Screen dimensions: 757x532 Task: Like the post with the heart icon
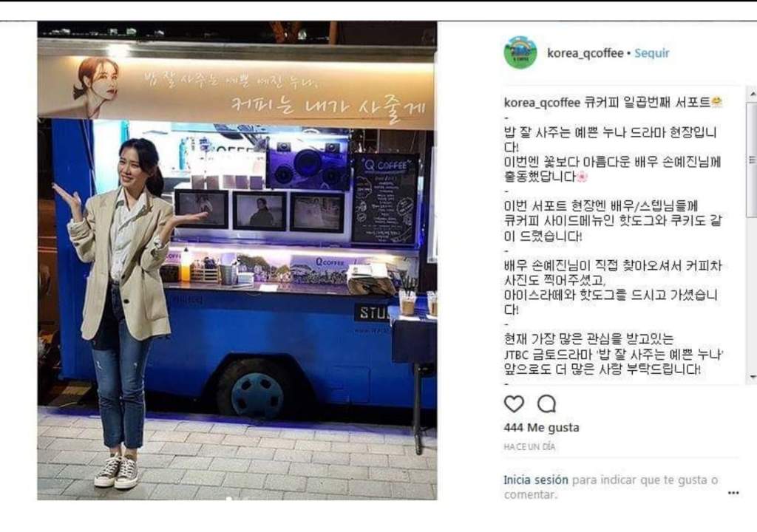[x=514, y=403]
